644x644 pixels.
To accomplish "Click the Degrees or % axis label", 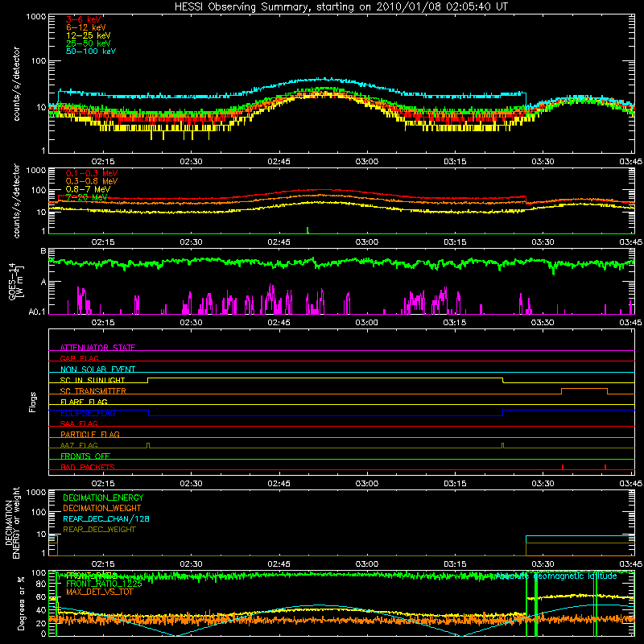I will [21, 603].
